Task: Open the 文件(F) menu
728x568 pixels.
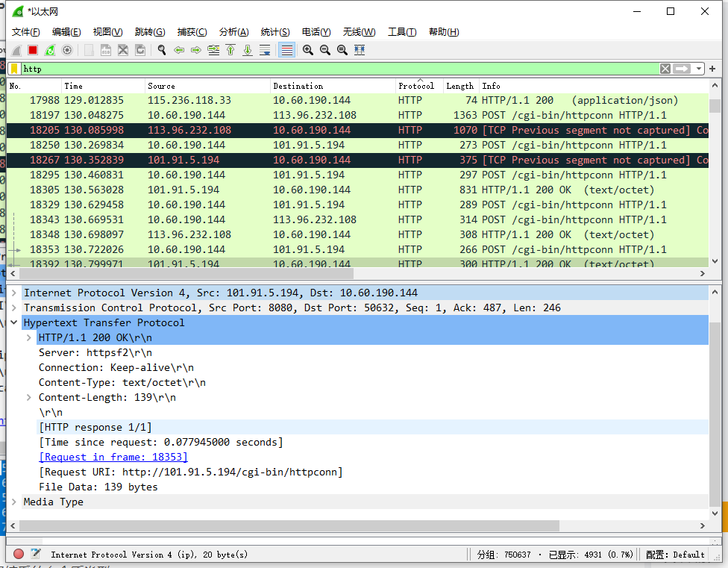Action: point(25,32)
